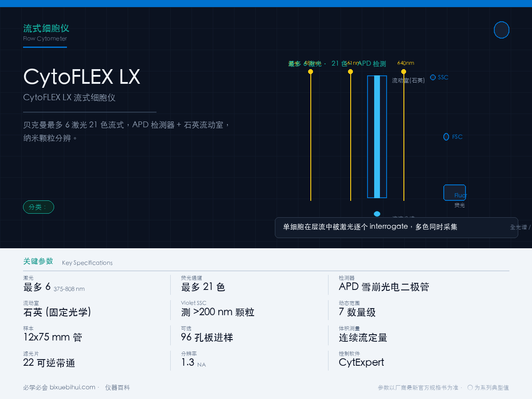Click the 640nm laser dot
This screenshot has height=399, width=532.
tap(403, 71)
